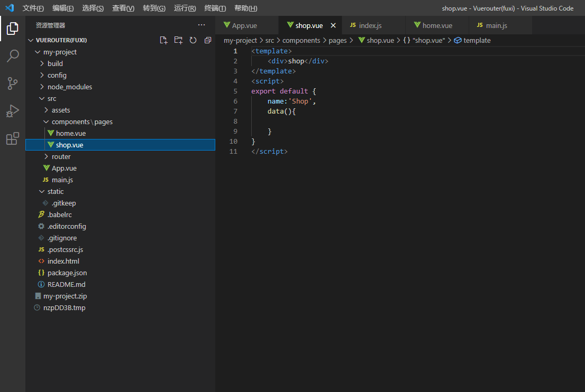
Task: Open the 终端(T) menu
Action: [215, 8]
